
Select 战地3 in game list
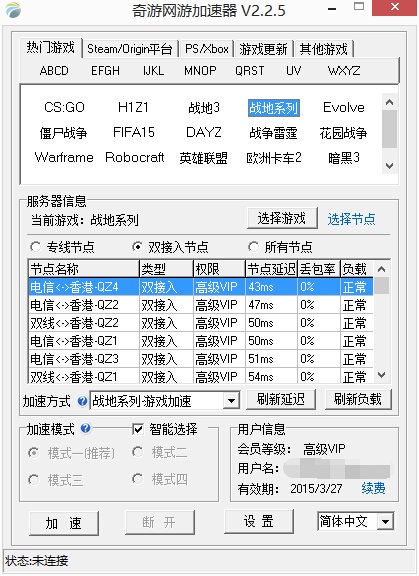[204, 108]
